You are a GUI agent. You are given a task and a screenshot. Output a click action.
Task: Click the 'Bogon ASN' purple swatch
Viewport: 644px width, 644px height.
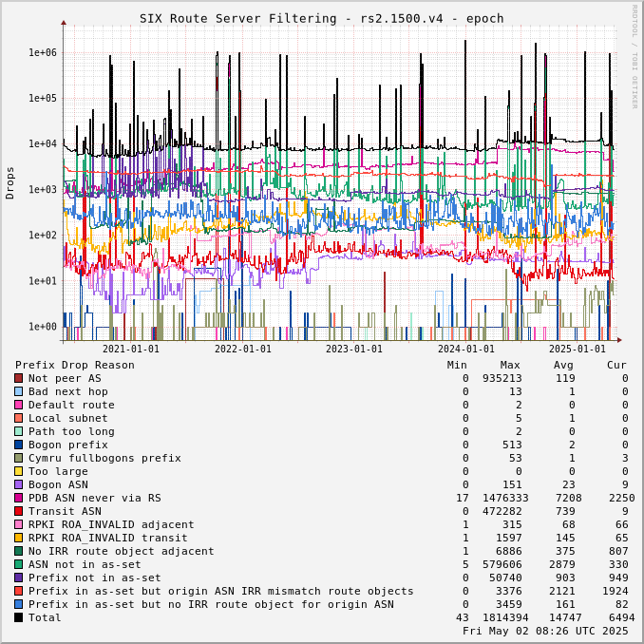point(18,484)
